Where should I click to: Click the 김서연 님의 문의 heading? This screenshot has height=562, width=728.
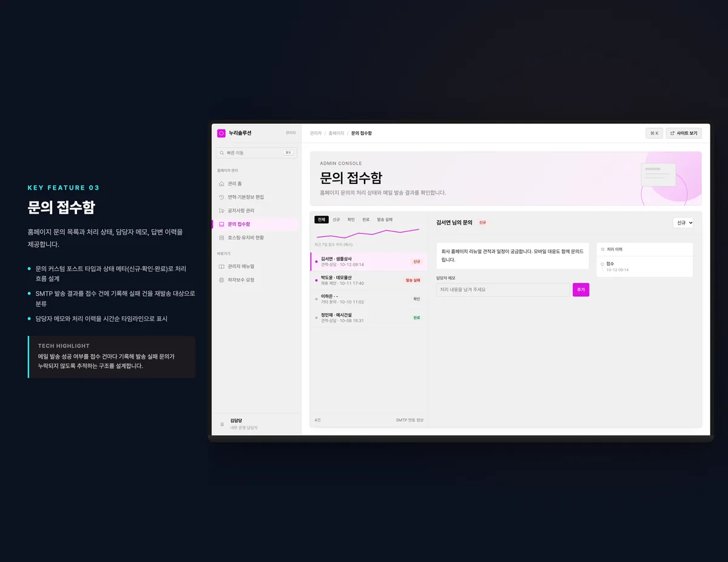point(454,223)
